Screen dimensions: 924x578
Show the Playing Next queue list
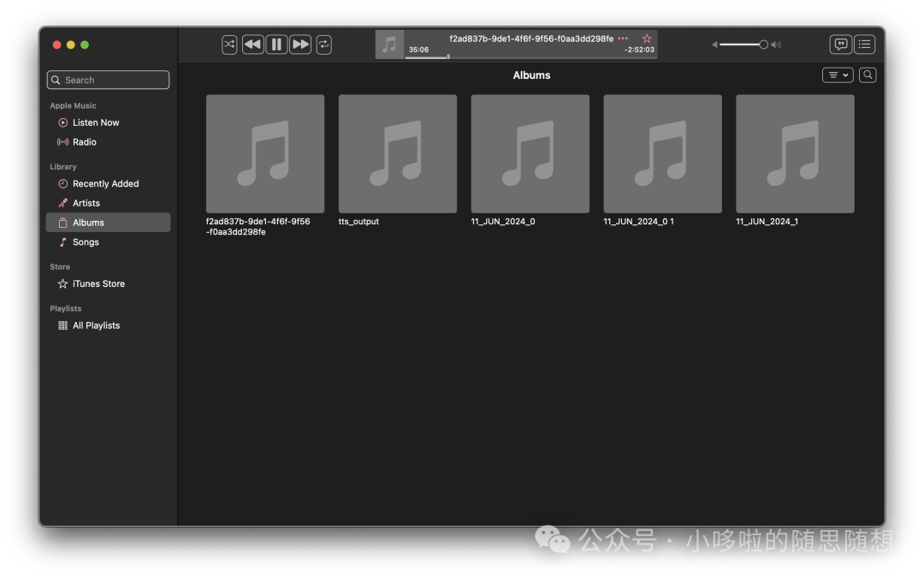pyautogui.click(x=865, y=45)
